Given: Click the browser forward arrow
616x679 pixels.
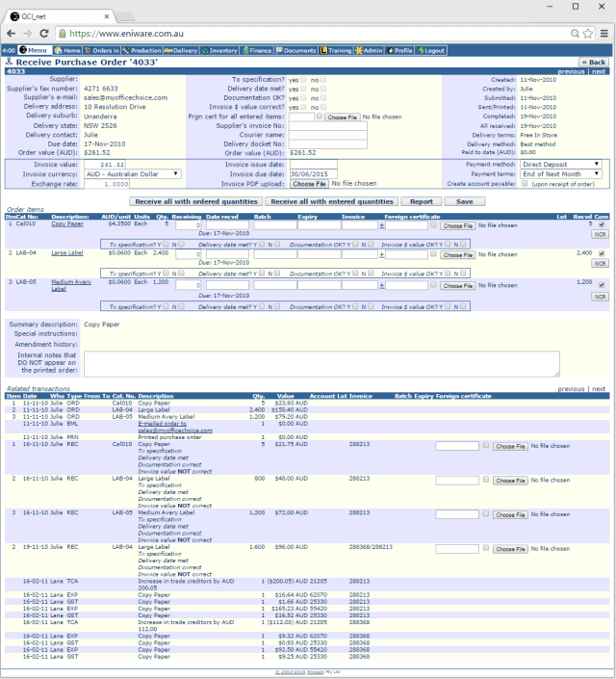Looking at the screenshot, I should (27, 34).
